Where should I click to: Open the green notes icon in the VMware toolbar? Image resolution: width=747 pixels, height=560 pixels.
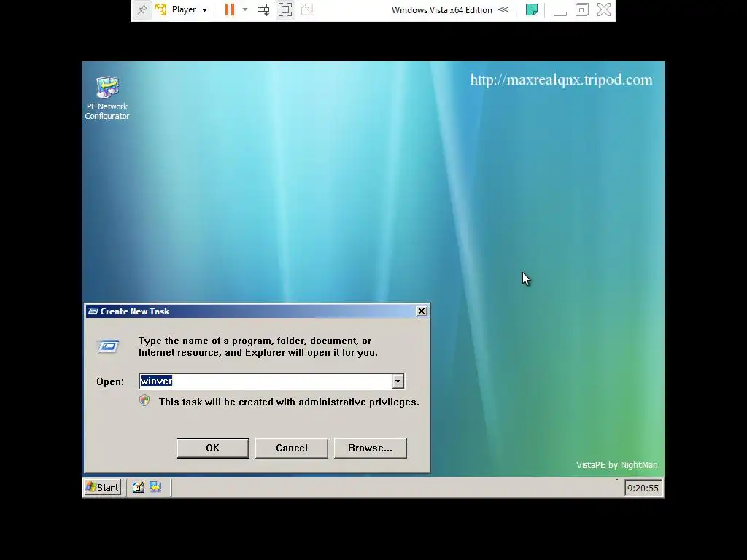tap(532, 9)
